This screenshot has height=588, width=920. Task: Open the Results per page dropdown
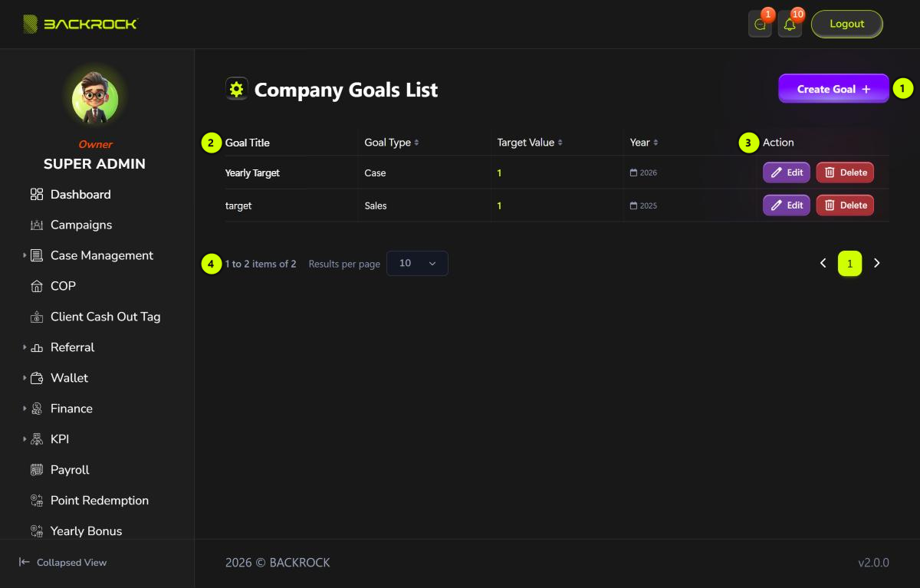pyautogui.click(x=417, y=263)
